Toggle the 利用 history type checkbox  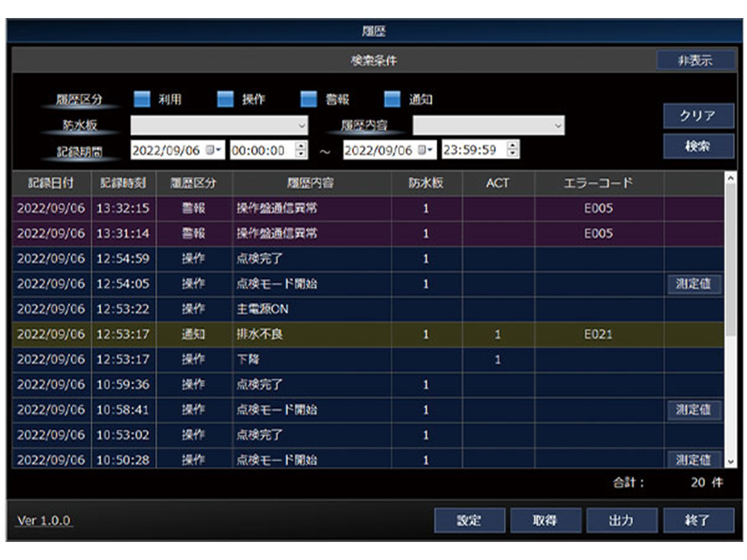143,99
